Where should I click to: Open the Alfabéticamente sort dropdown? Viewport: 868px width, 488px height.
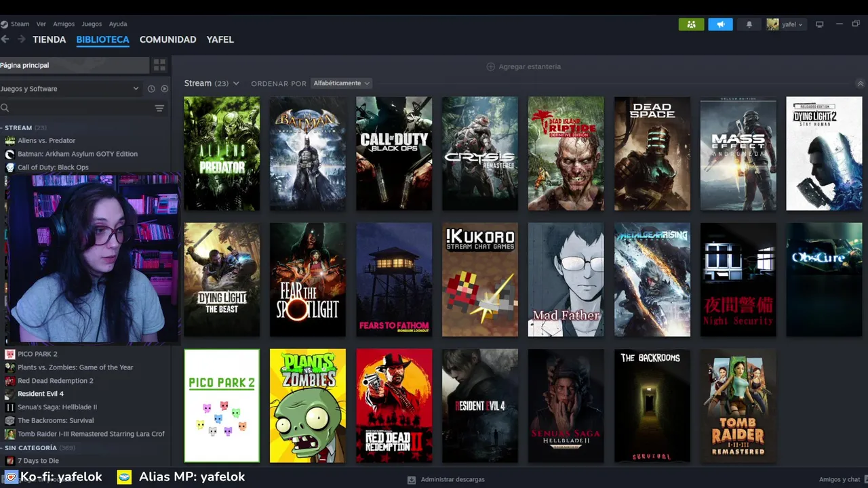point(341,83)
